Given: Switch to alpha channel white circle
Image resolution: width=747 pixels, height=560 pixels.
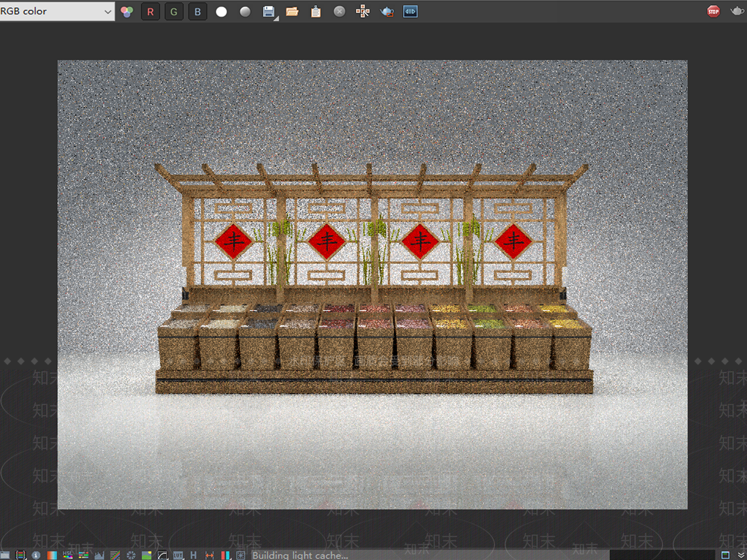Looking at the screenshot, I should [221, 12].
